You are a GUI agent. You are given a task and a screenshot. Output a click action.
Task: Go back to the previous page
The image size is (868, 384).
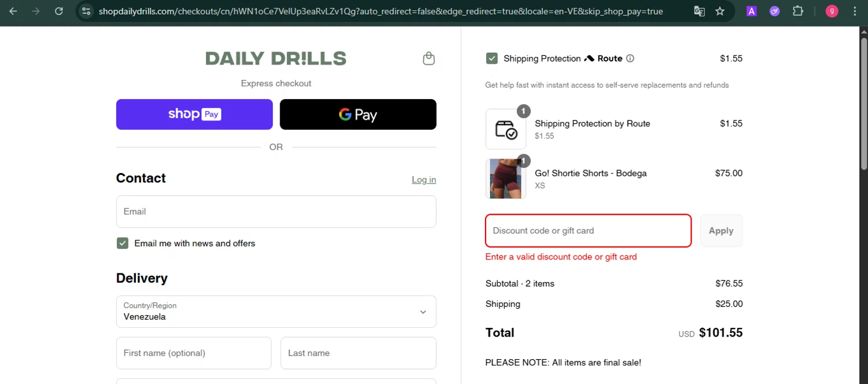click(13, 11)
